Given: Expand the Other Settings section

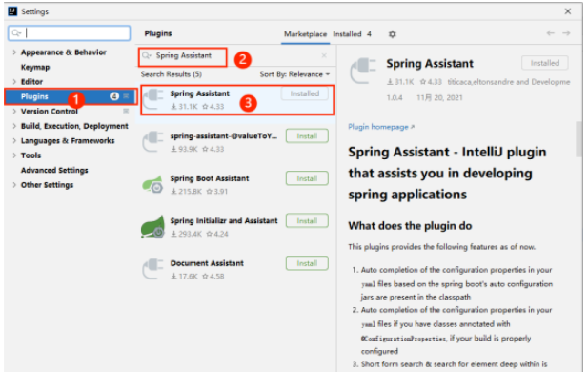Looking at the screenshot, I should [14, 185].
